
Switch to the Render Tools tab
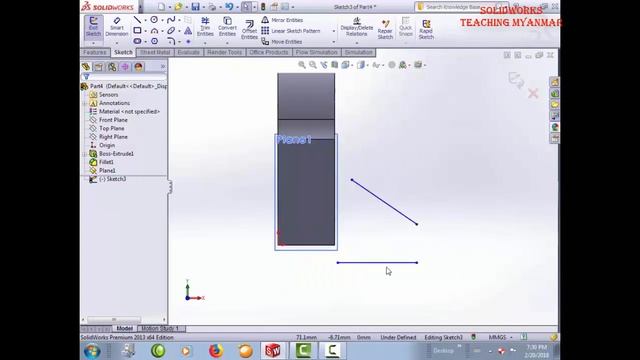point(224,52)
